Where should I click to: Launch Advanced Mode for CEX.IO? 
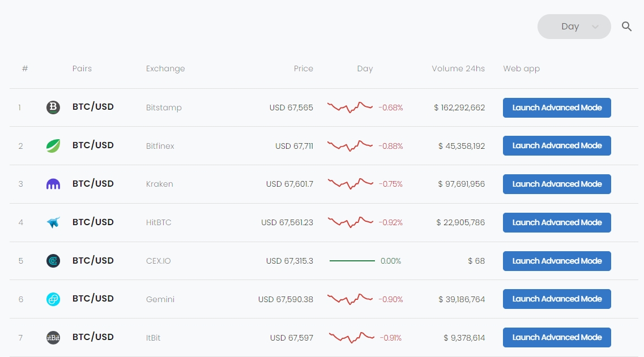[557, 261]
